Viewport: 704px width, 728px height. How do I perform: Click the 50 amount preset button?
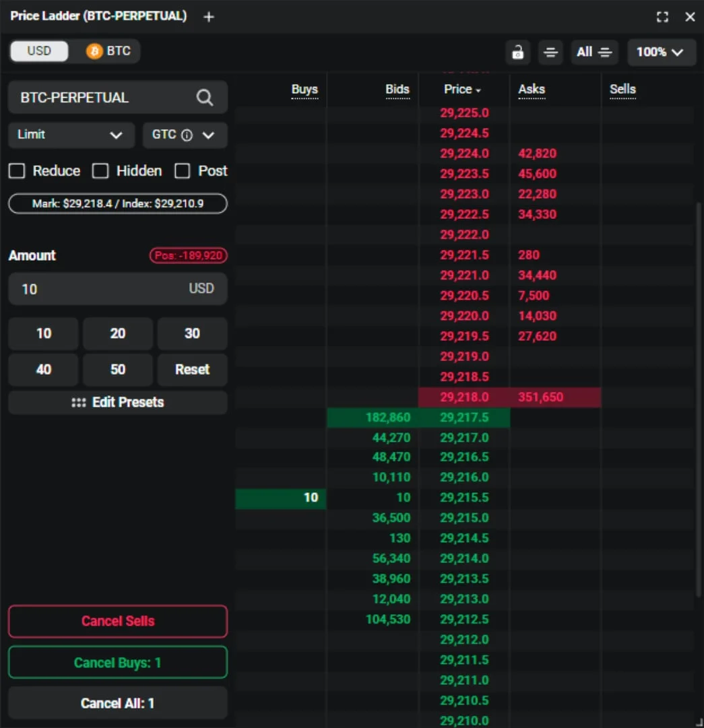[118, 370]
